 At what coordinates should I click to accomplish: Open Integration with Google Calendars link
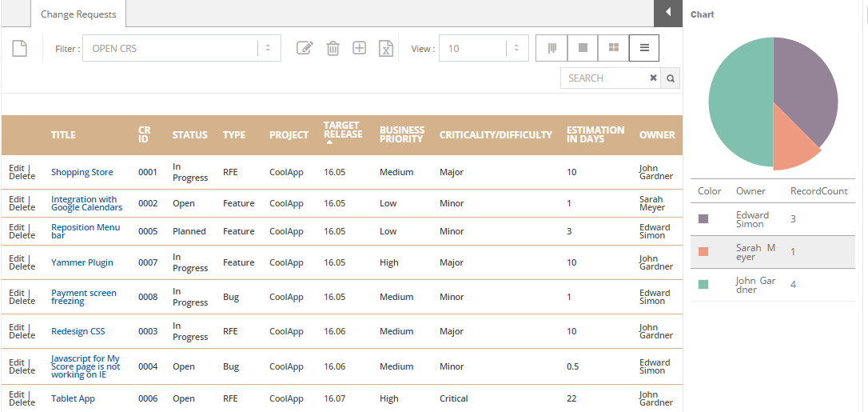[87, 203]
